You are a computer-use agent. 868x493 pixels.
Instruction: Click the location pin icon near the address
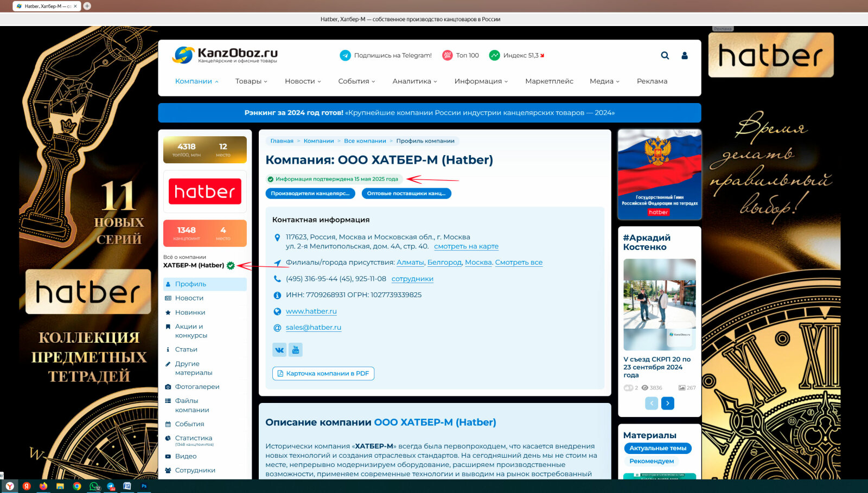[x=277, y=236]
